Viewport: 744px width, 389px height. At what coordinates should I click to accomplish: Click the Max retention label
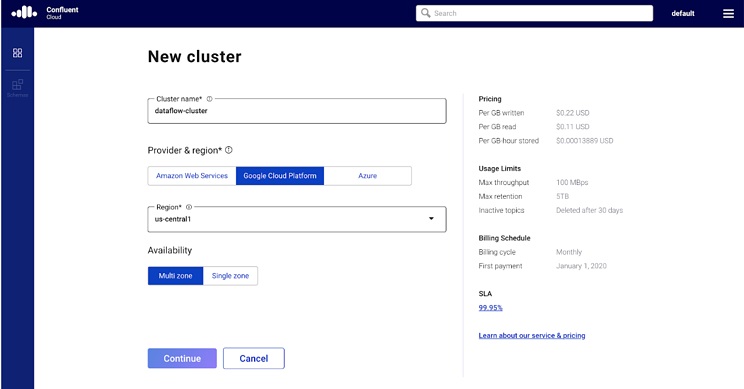click(501, 196)
